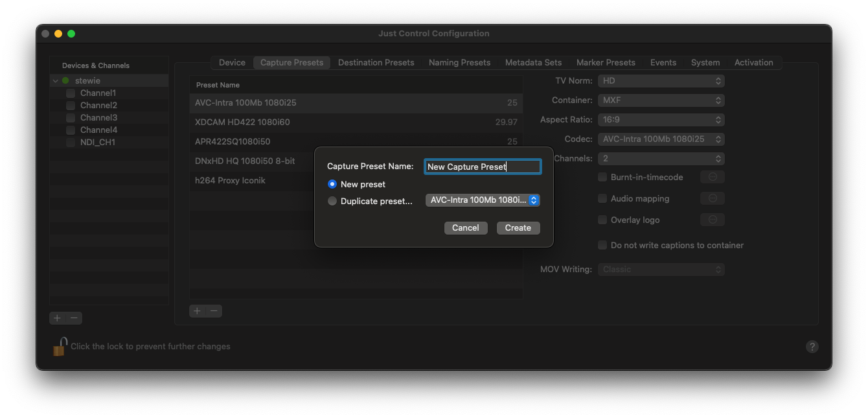The height and width of the screenshot is (418, 868).
Task: Open the TV Norm dropdown
Action: coord(661,81)
